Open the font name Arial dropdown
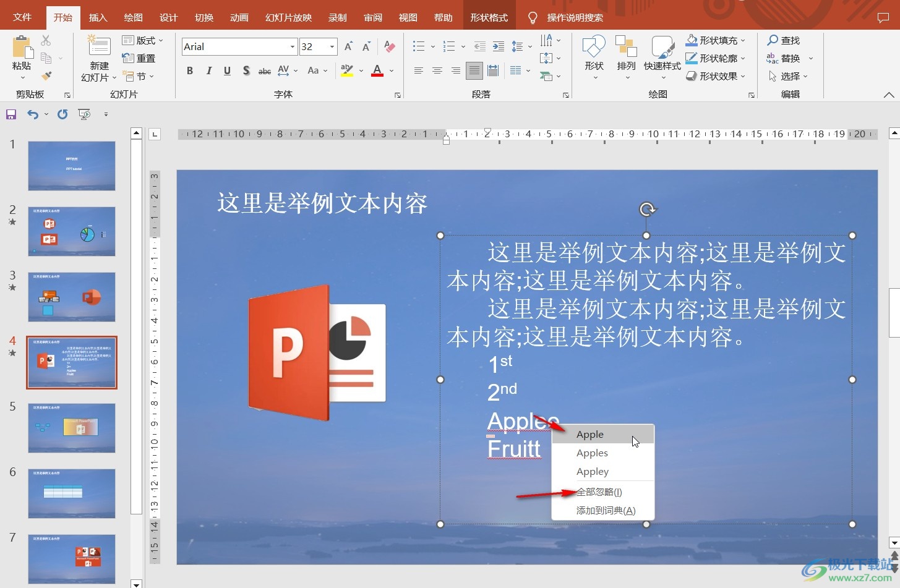This screenshot has width=900, height=588. [x=293, y=46]
